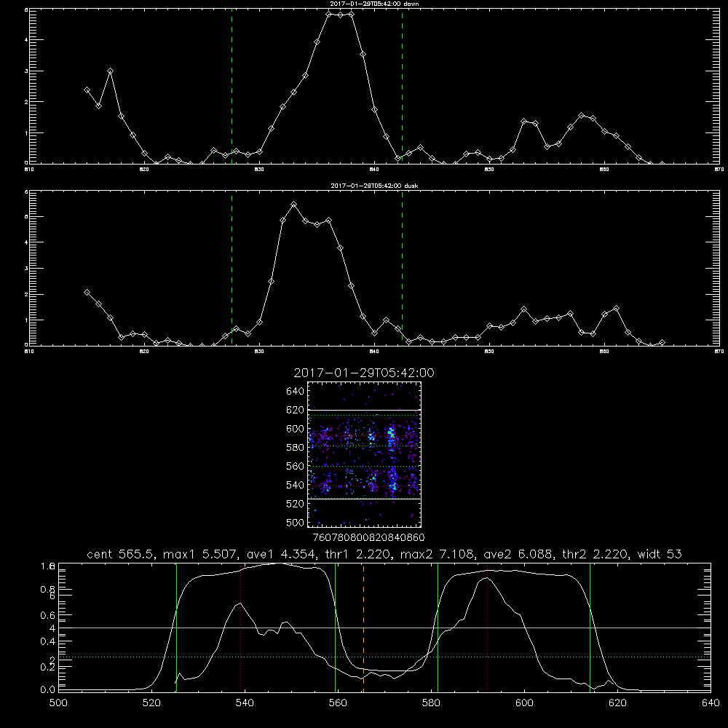Click the heatmap image thumbnail

click(x=364, y=454)
